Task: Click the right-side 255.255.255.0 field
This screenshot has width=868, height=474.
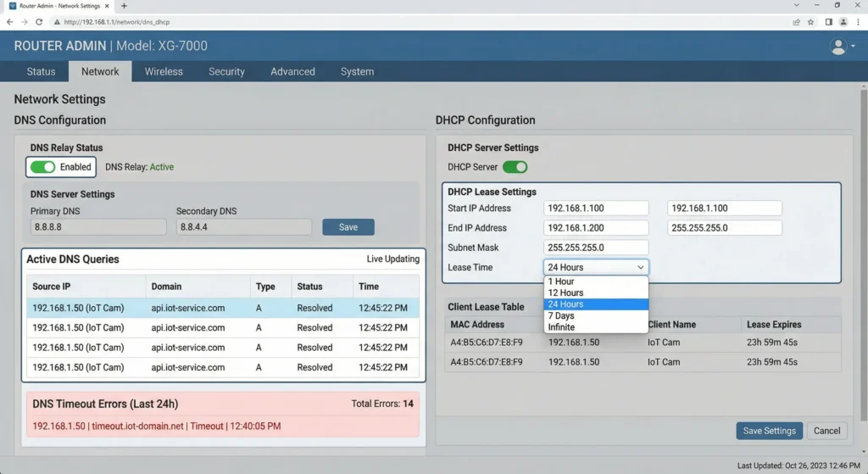Action: coord(724,227)
